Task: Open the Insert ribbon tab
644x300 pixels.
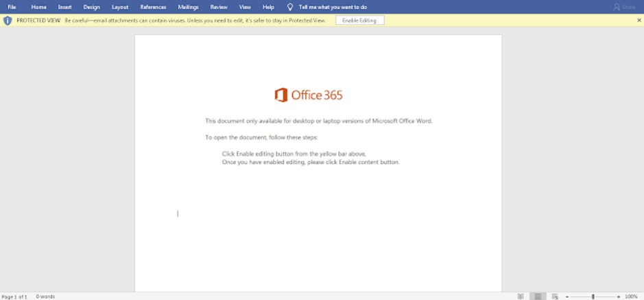Action: (64, 7)
